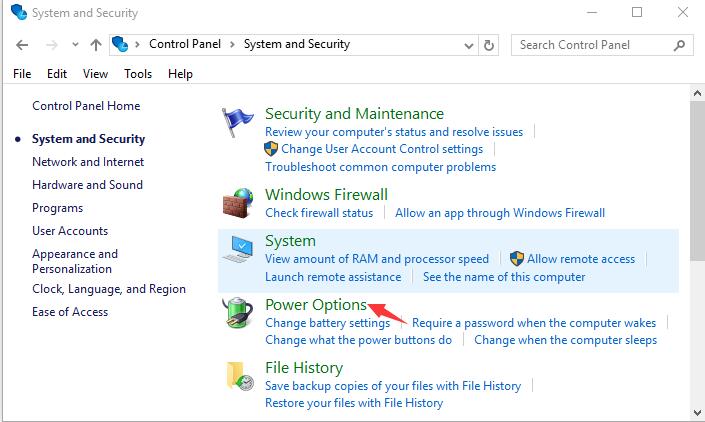
Task: Open the View menu
Action: tap(95, 74)
